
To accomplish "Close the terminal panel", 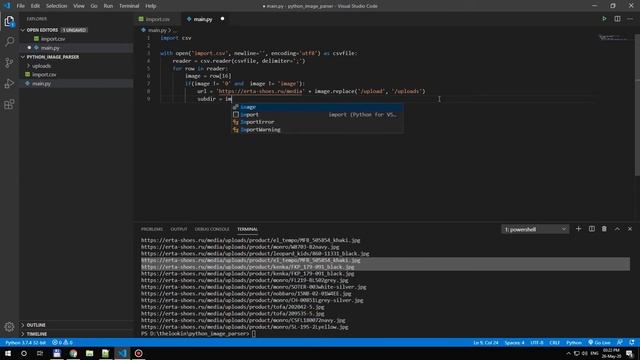I will coord(630,229).
